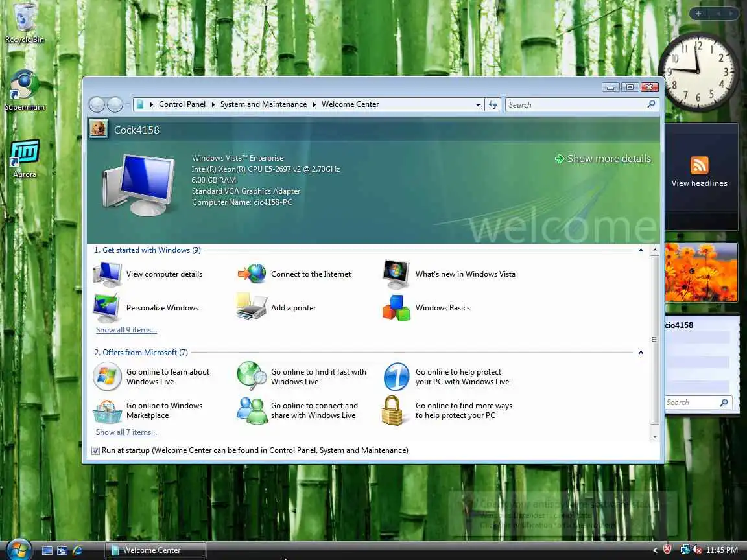747x560 pixels.
Task: Open Switch between windows quick launch icon
Action: [x=62, y=550]
